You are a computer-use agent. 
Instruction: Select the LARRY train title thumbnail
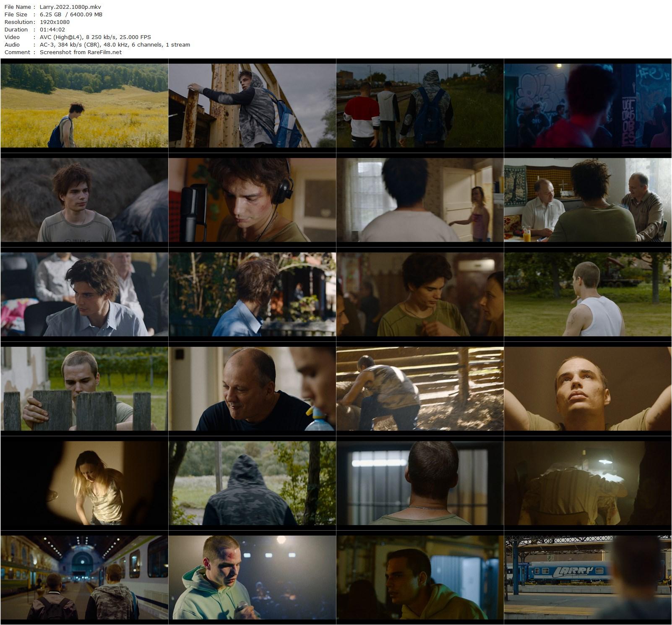[x=588, y=577]
